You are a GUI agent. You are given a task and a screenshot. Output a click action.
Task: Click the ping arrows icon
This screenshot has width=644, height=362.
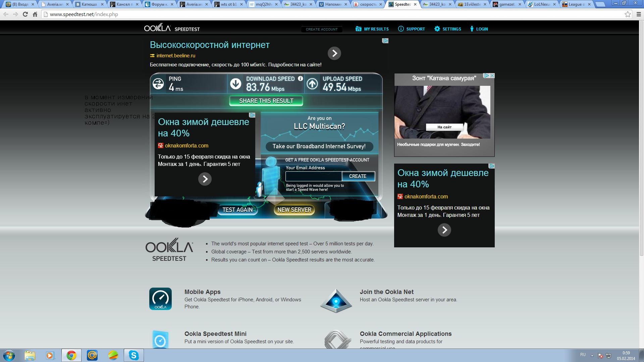158,83
